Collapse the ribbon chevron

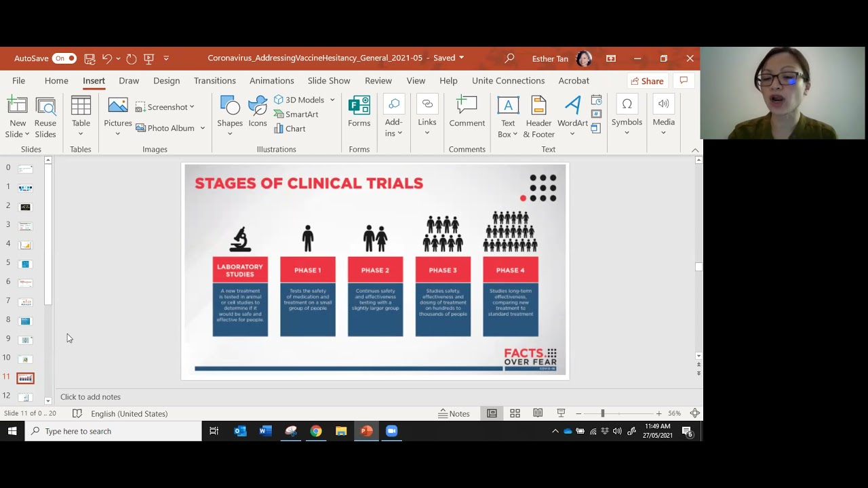695,150
